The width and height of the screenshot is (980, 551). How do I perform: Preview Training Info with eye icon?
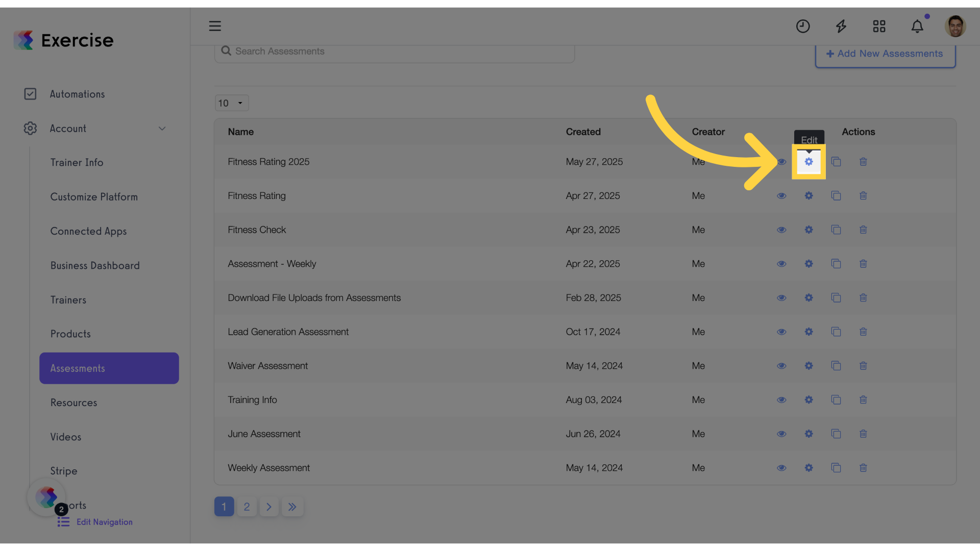pyautogui.click(x=781, y=400)
